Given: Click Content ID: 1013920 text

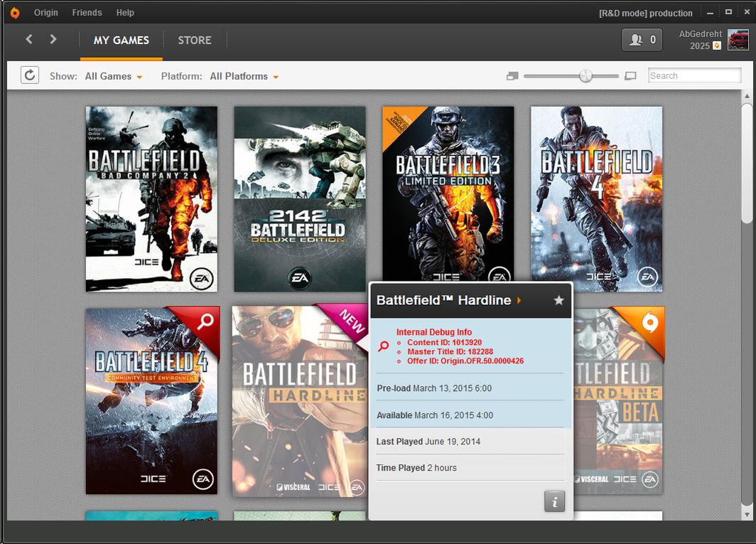Looking at the screenshot, I should tap(444, 342).
